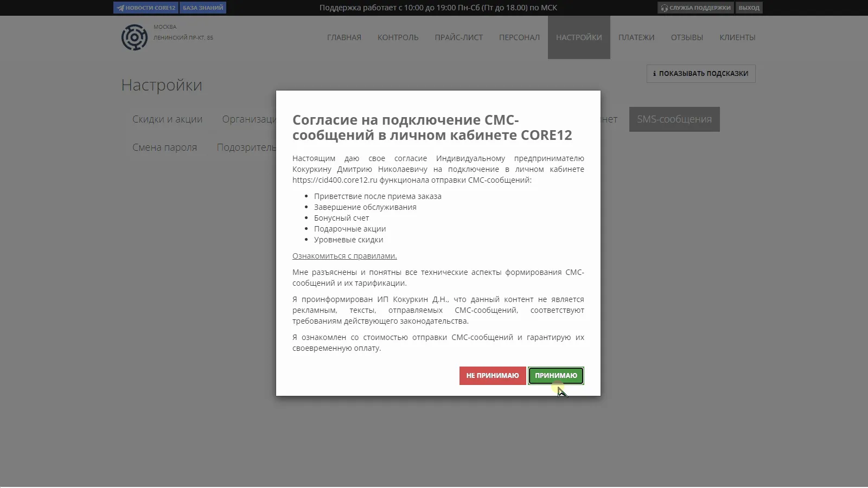This screenshot has width=868, height=488.
Task: Open НОВОСТИ CORE12 Telegram button
Action: tap(146, 8)
